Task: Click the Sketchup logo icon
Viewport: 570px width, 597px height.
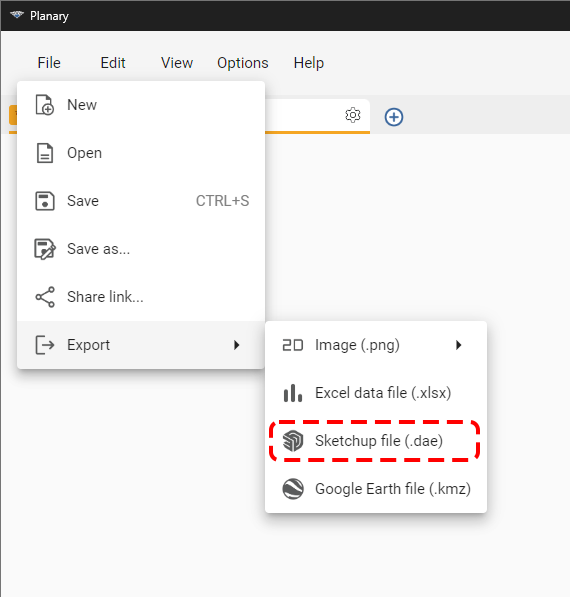Action: point(293,441)
